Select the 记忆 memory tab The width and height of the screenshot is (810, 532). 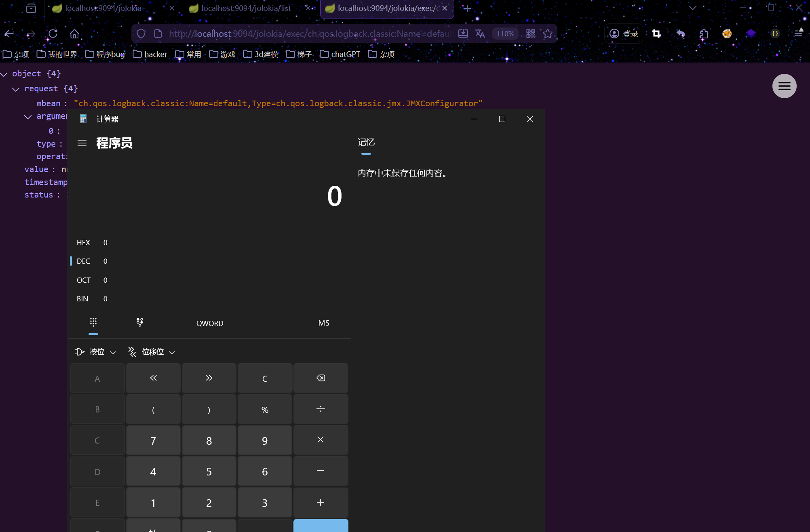(x=366, y=142)
